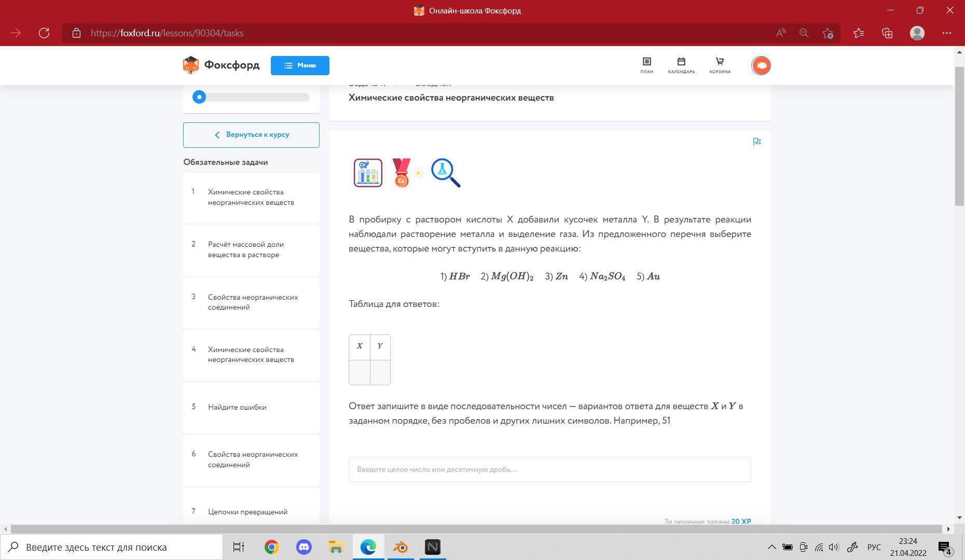Click the Read aloud icon in address bar
Image resolution: width=965 pixels, height=560 pixels.
781,33
